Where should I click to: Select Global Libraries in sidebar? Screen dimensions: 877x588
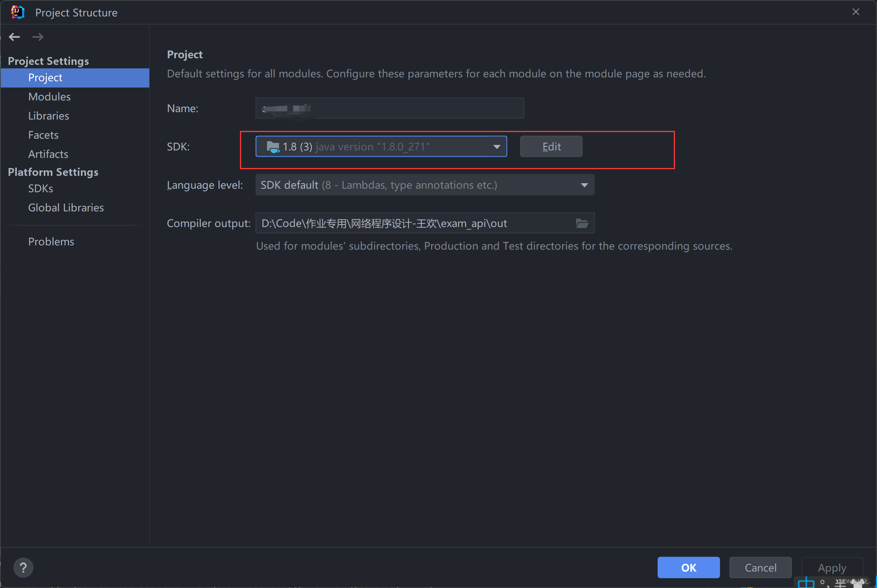[x=66, y=208]
